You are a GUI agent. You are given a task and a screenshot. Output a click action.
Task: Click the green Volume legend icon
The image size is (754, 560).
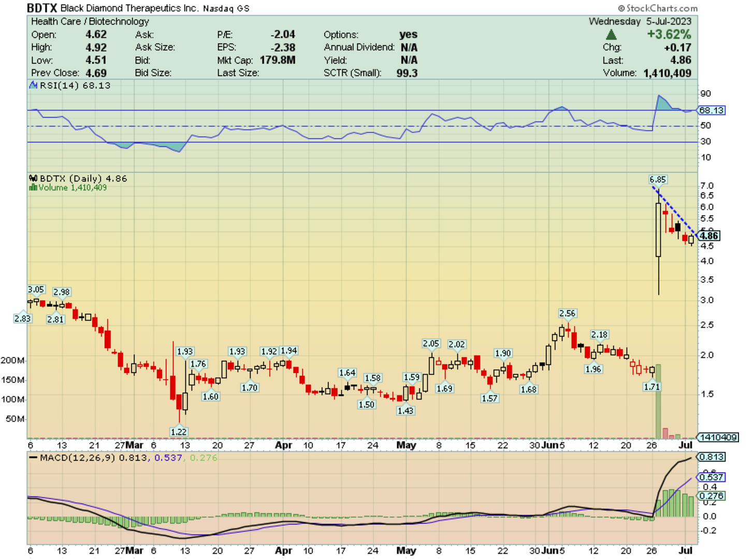click(x=33, y=188)
